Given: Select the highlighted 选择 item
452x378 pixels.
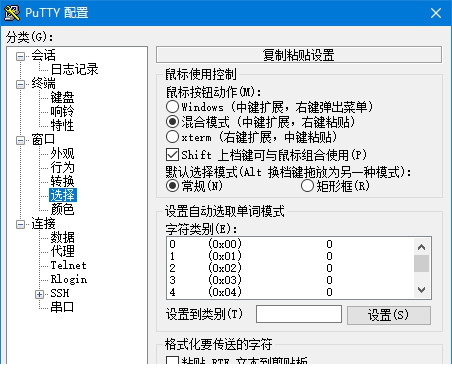Looking at the screenshot, I should tap(63, 195).
